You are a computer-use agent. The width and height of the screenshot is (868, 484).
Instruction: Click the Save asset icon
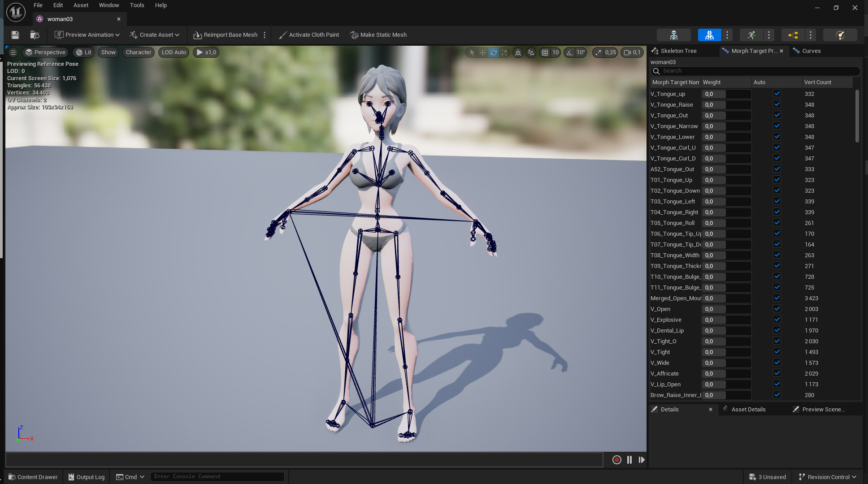[15, 35]
